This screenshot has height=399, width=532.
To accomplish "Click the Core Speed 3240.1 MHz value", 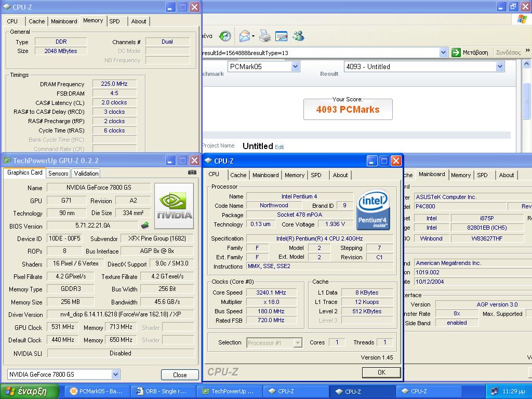I will coord(271,292).
